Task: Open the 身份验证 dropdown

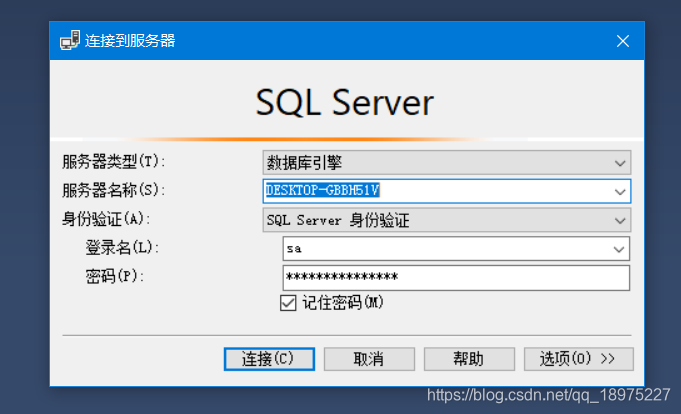Action: click(x=446, y=220)
